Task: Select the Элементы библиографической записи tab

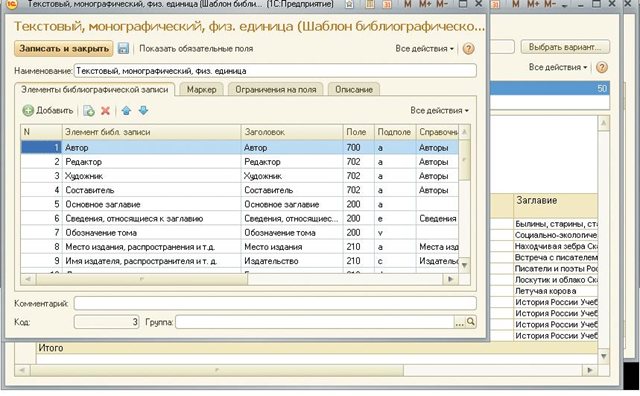Action: pos(95,89)
